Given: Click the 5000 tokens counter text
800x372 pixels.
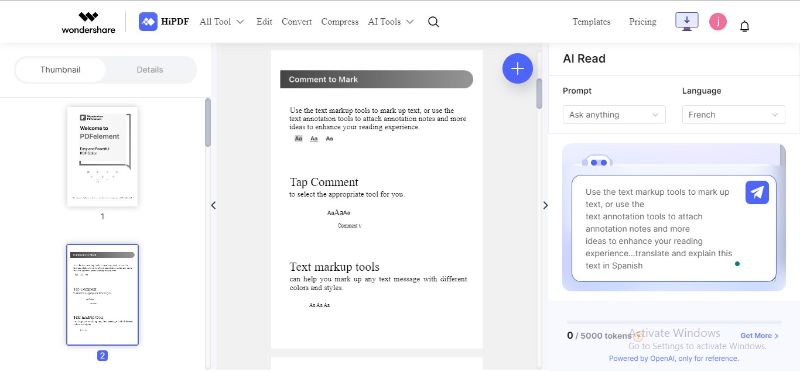Looking at the screenshot, I should (599, 336).
